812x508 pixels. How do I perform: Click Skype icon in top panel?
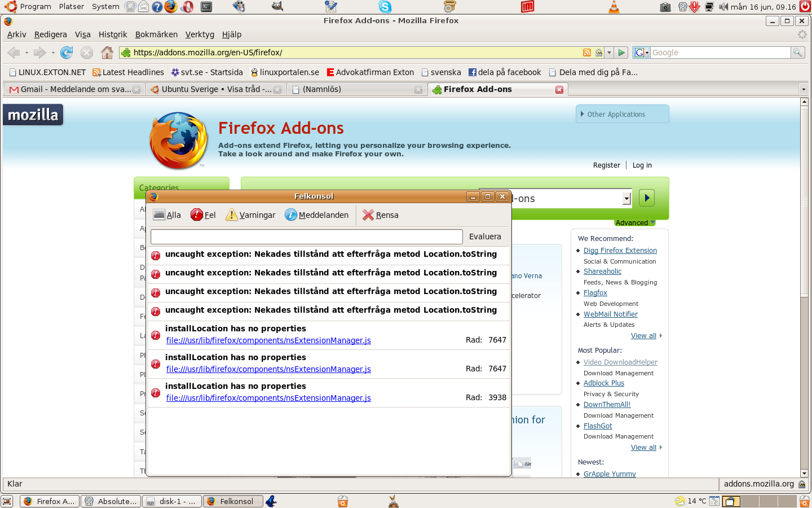(385, 7)
